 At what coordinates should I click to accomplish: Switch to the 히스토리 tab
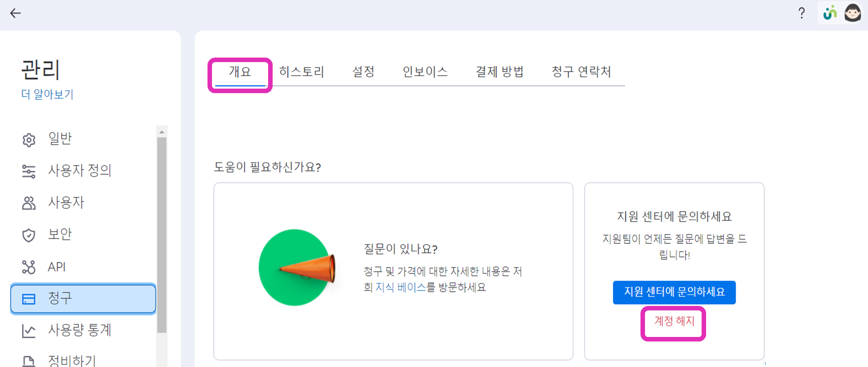302,72
